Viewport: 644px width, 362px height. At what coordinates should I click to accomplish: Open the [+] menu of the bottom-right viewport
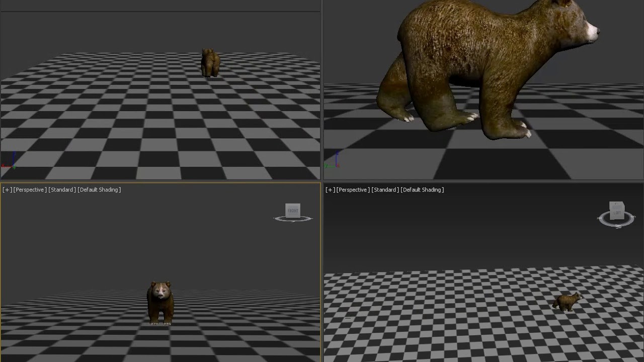[329, 190]
